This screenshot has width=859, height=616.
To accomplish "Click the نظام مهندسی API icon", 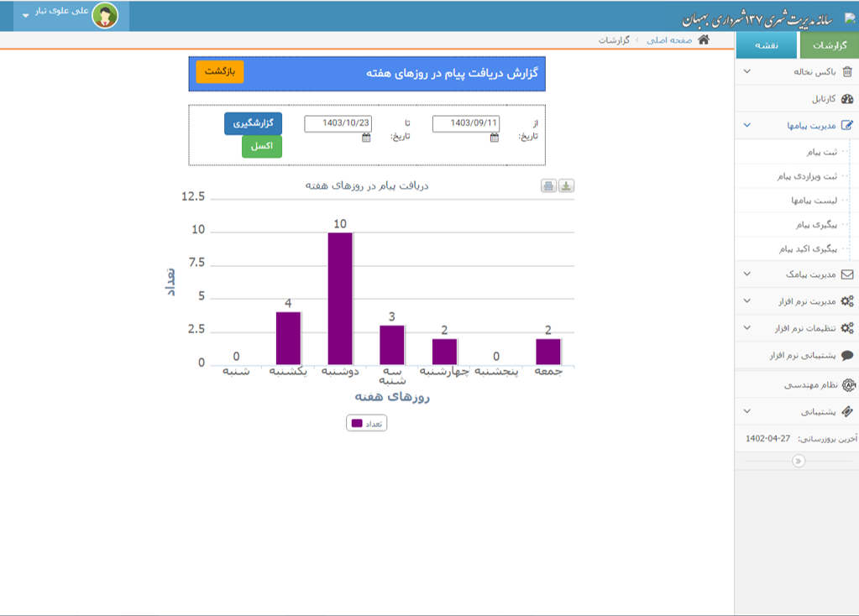I will [x=847, y=385].
